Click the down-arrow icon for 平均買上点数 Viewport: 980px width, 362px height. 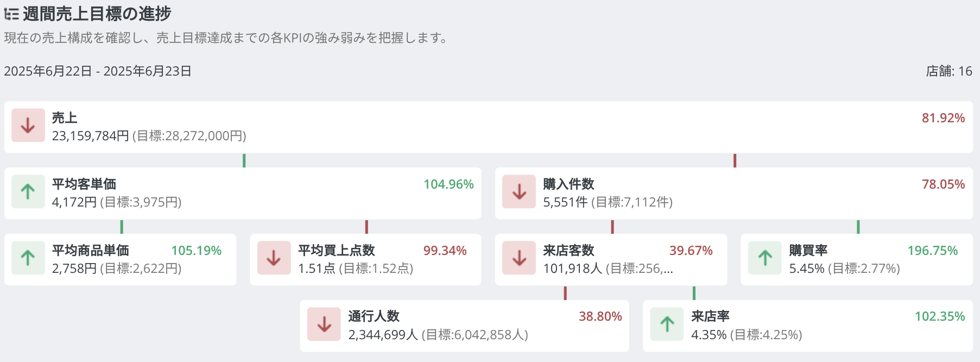(274, 258)
